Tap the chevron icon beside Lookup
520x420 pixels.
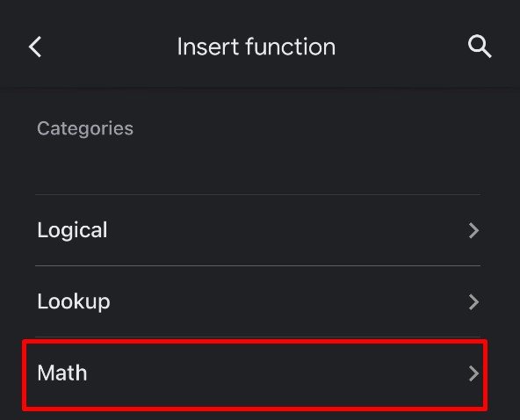click(x=474, y=302)
